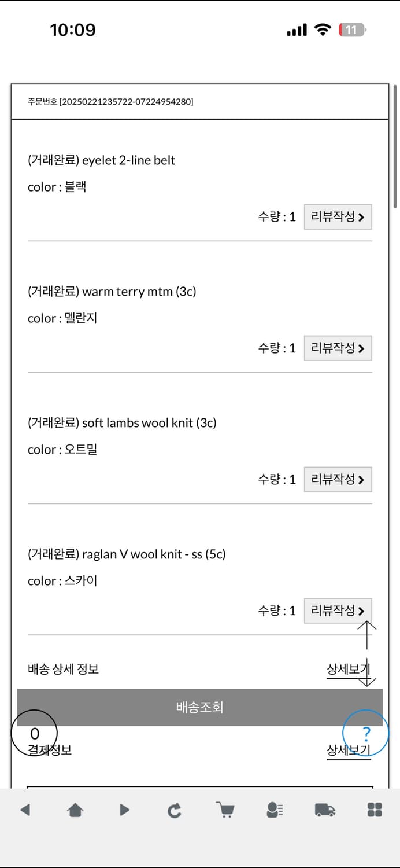The height and width of the screenshot is (868, 400).
Task: Click 리뷰작성 for raglan V wool knit
Action: 338,610
